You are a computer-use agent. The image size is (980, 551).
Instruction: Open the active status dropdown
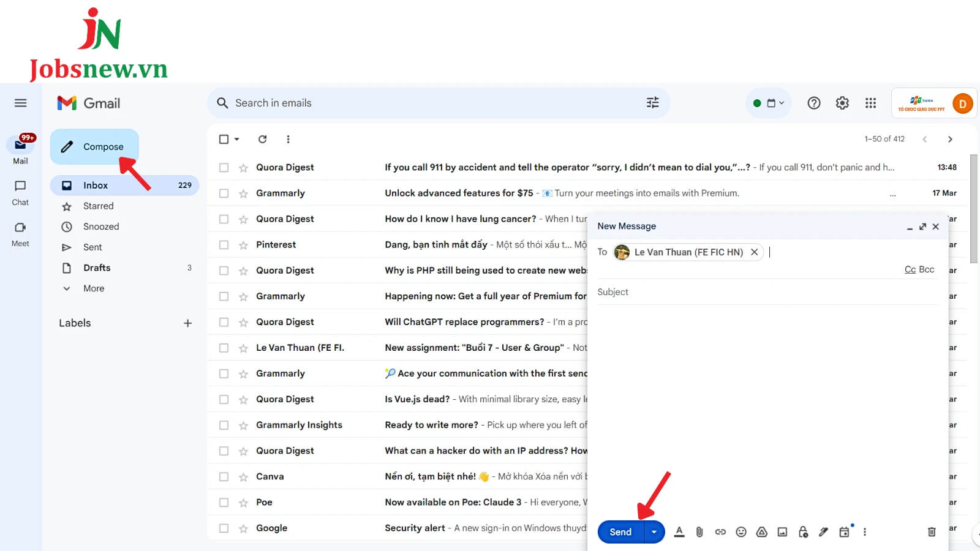(769, 103)
